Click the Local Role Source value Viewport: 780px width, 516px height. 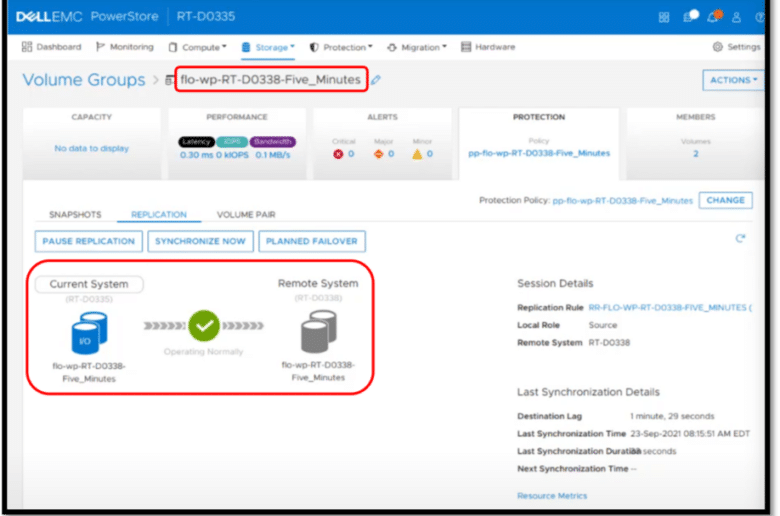click(603, 325)
